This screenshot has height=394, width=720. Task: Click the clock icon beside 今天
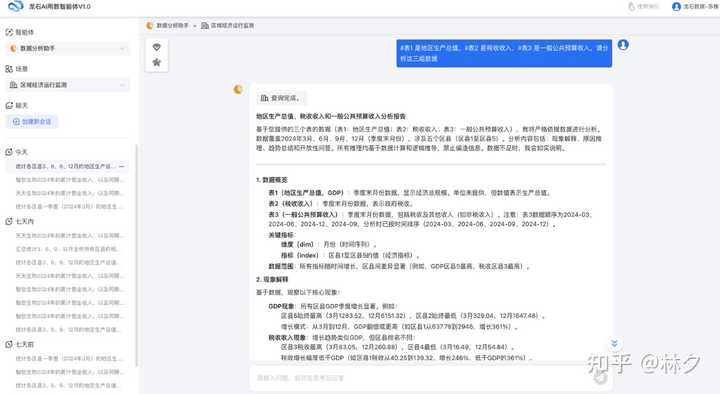[9, 152]
